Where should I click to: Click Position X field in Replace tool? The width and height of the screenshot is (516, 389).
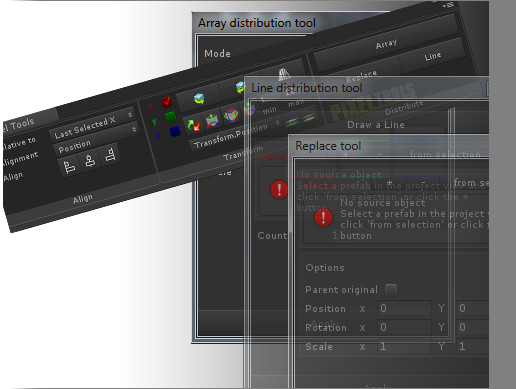[404, 308]
